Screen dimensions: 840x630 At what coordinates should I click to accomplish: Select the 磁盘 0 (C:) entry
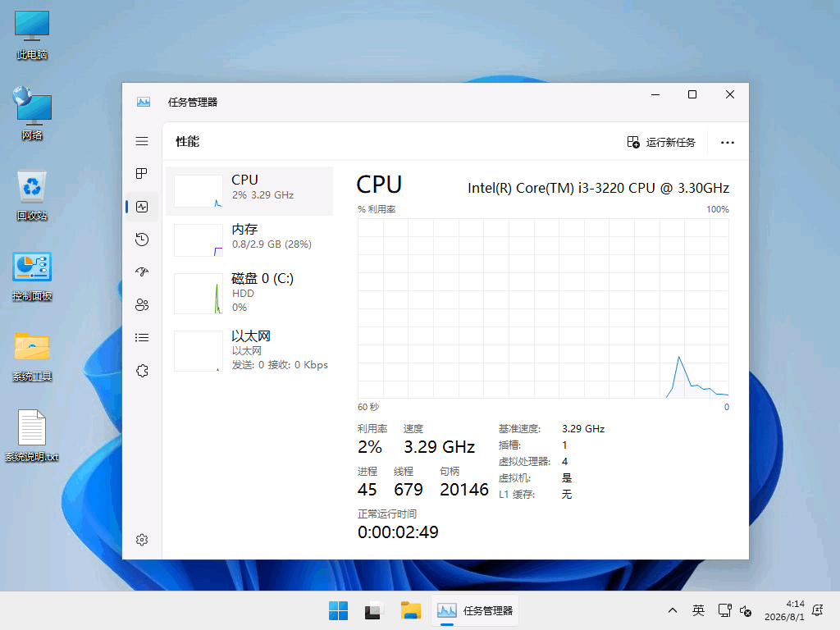tap(249, 293)
